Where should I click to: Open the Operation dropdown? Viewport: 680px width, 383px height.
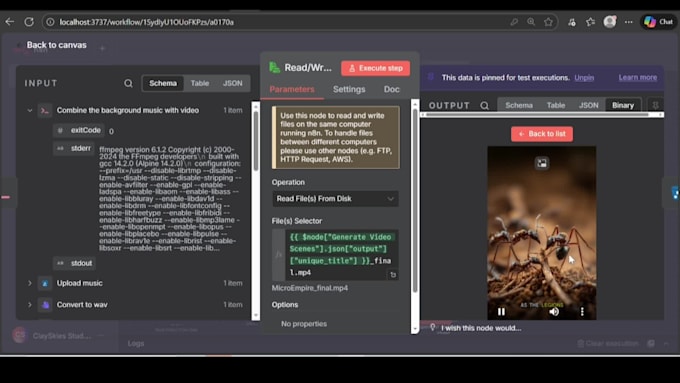335,199
